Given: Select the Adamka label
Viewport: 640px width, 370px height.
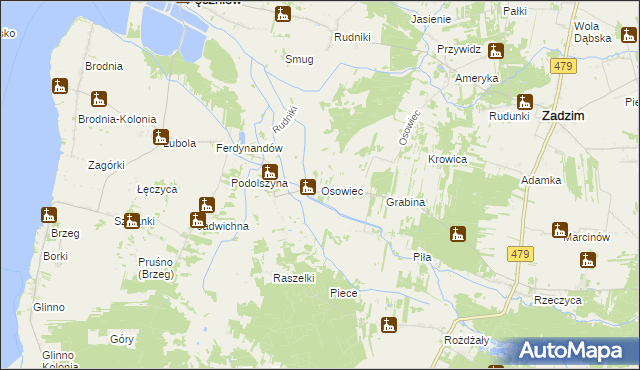Looking at the screenshot, I should (x=541, y=180).
